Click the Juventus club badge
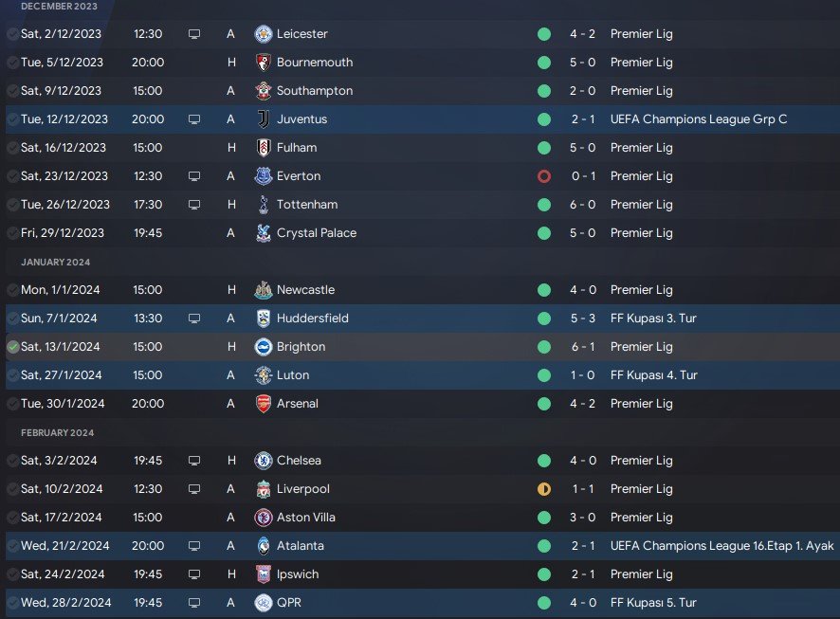The image size is (840, 619). click(x=264, y=119)
